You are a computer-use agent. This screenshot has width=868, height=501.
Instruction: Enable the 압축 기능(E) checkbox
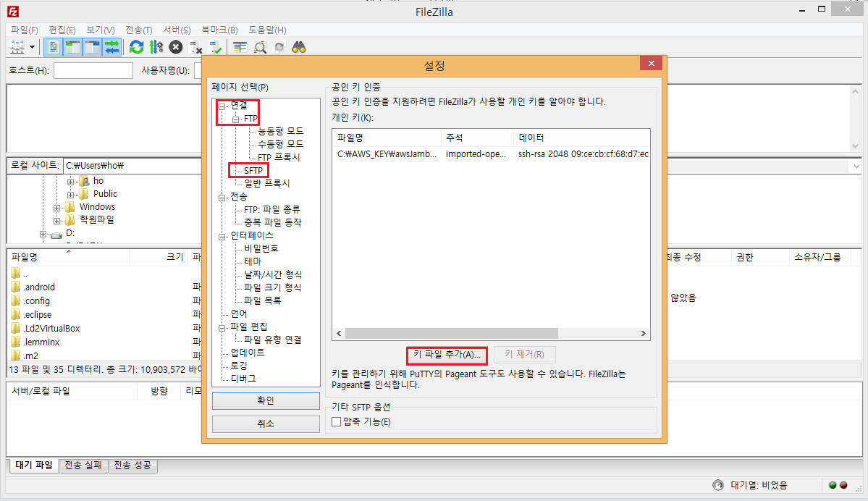click(x=336, y=422)
